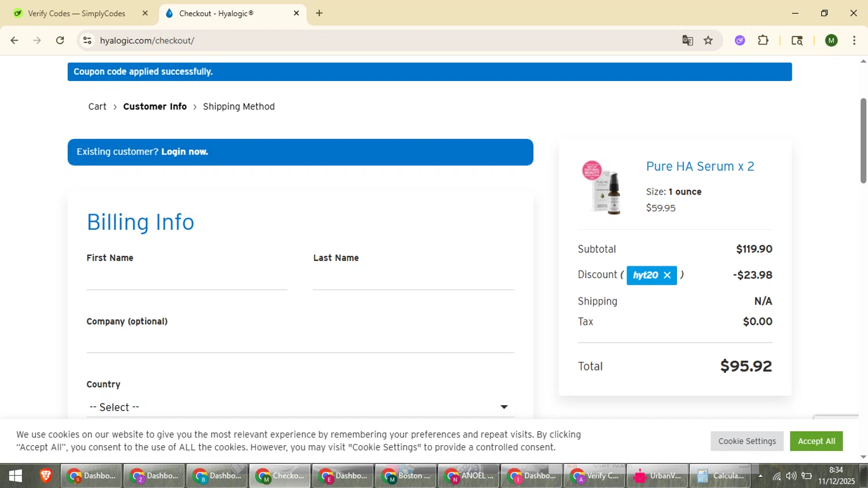Go back to the previous page
The image size is (868, 488).
(x=14, y=41)
